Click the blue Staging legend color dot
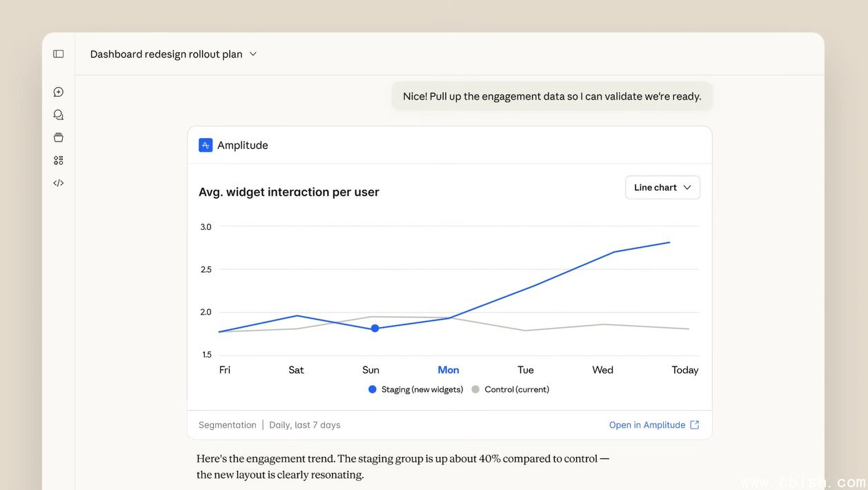Screen dimensions: 868x490 [x=373, y=389]
